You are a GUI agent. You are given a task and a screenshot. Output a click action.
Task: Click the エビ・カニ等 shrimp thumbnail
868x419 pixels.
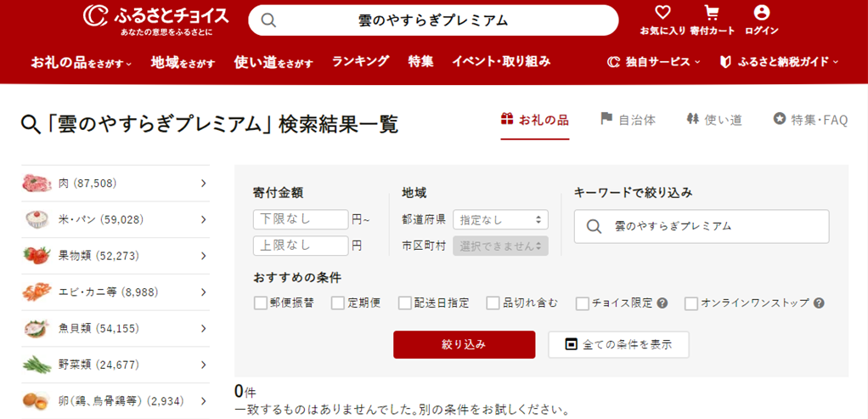click(x=37, y=292)
